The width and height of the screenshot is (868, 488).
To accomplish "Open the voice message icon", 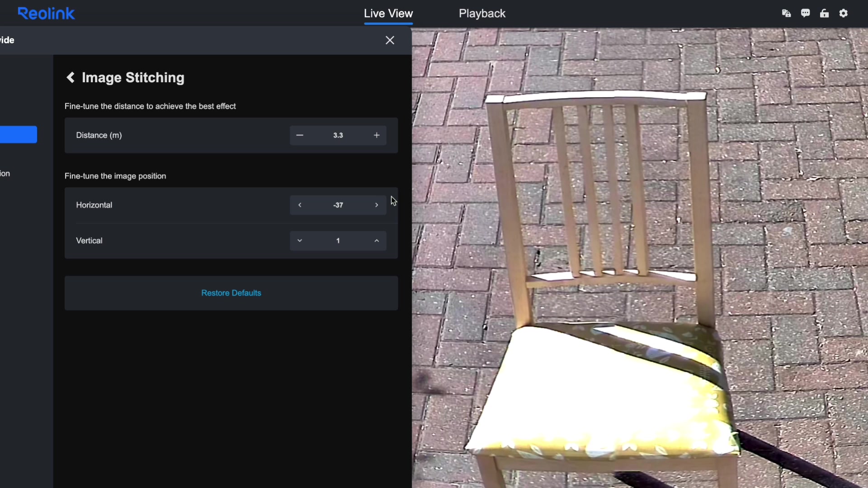I will [x=806, y=13].
